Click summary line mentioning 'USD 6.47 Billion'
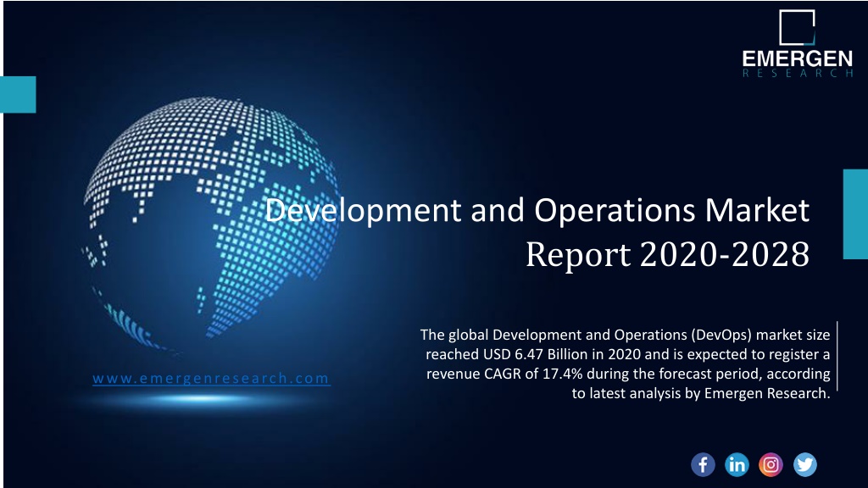Image resolution: width=868 pixels, height=488 pixels. click(x=628, y=354)
